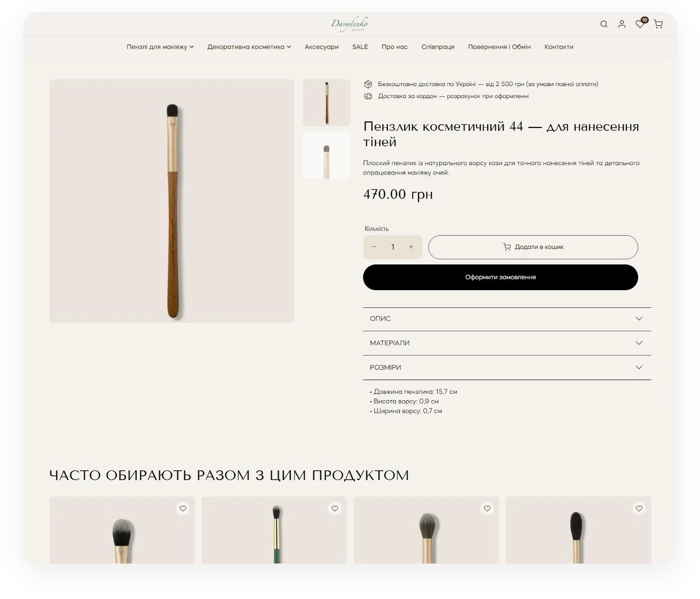Favorite the first recommended brush card

[183, 508]
